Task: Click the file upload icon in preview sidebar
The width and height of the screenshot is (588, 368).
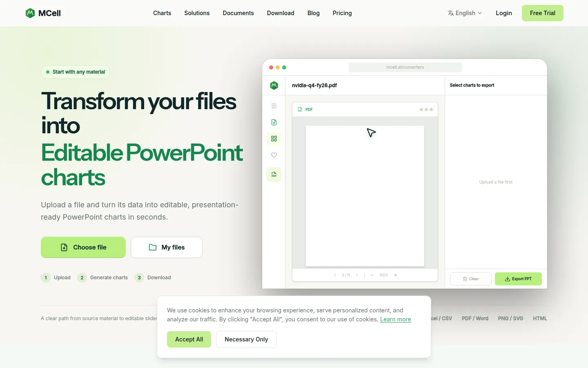Action: 274,122
